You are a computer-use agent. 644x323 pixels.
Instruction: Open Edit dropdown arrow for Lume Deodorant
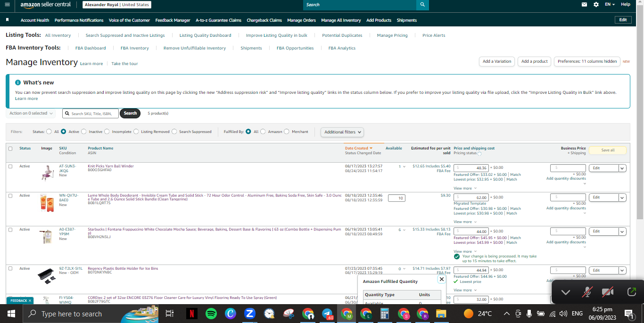pos(622,198)
